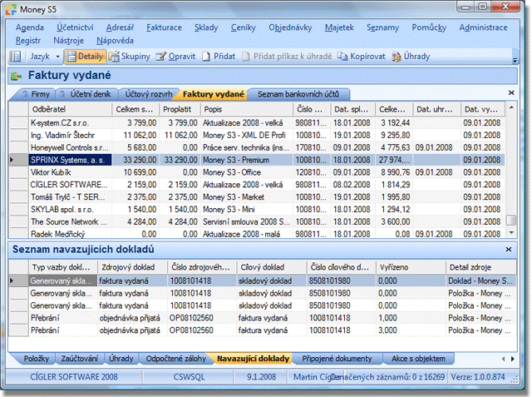Viewport: 532px width, 397px height.
Task: Open the Adresář menu
Action: pyautogui.click(x=120, y=27)
